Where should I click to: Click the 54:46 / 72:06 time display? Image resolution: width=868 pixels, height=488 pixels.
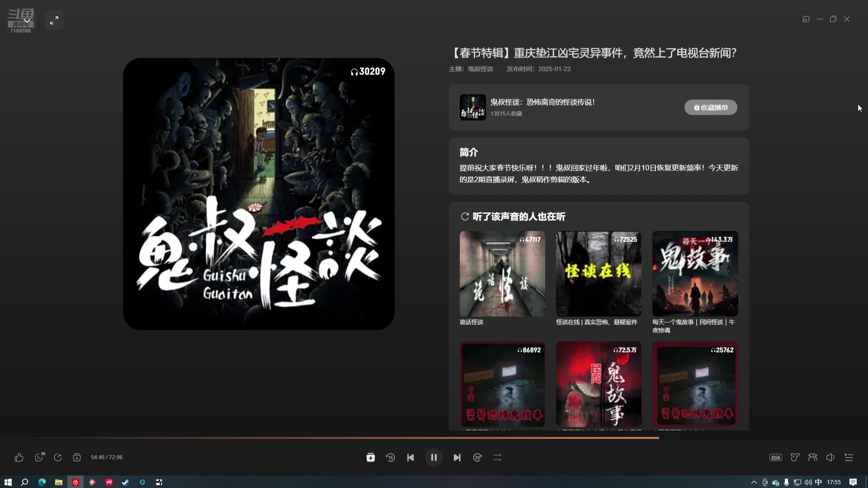pos(107,457)
